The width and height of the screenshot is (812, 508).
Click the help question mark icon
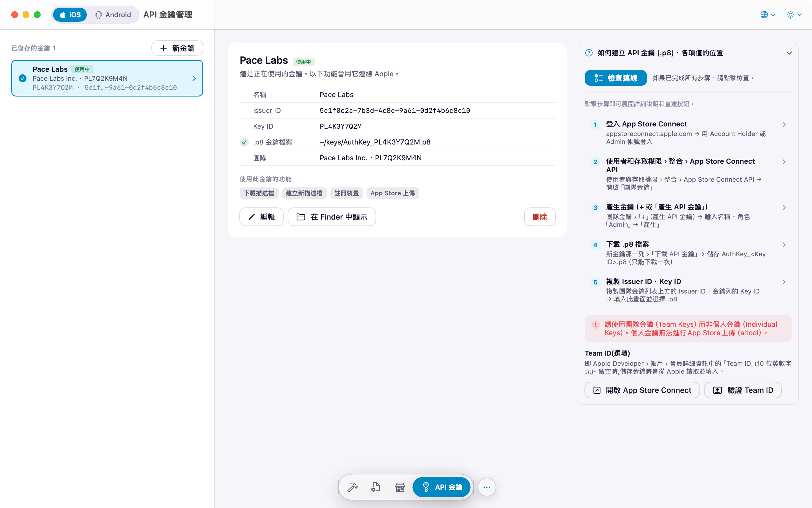589,53
